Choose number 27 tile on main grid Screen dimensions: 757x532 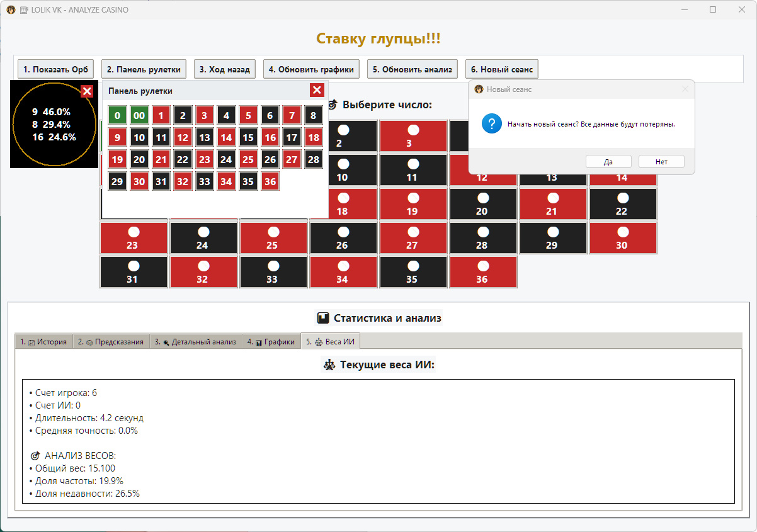click(413, 238)
